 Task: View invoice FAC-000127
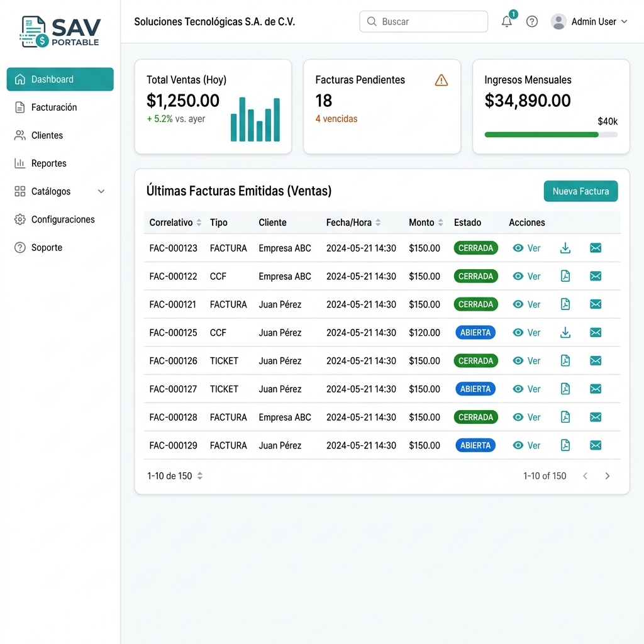tap(526, 389)
